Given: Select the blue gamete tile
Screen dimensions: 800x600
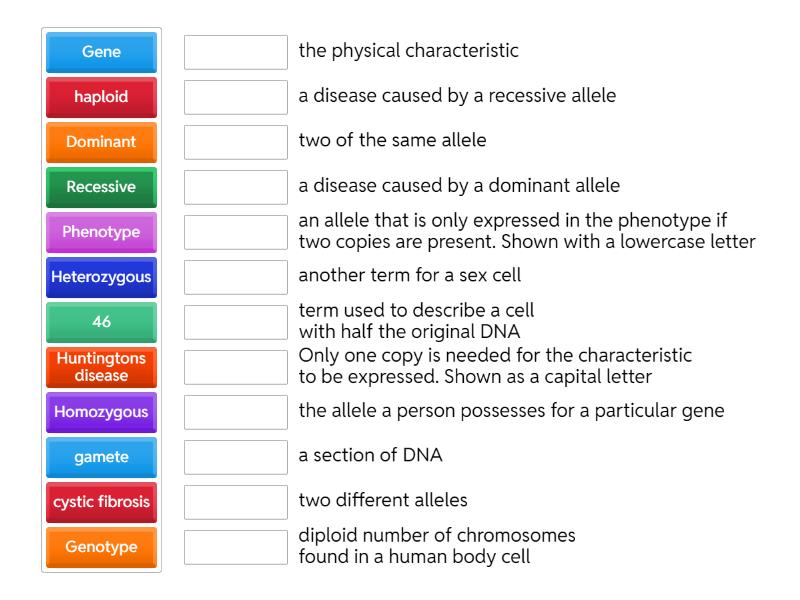Looking at the screenshot, I should [x=101, y=457].
